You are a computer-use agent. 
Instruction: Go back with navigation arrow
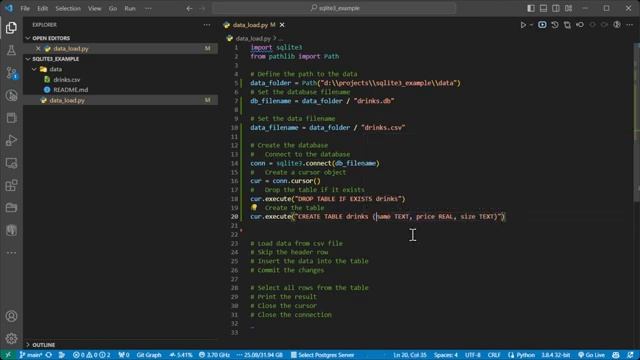tap(189, 8)
